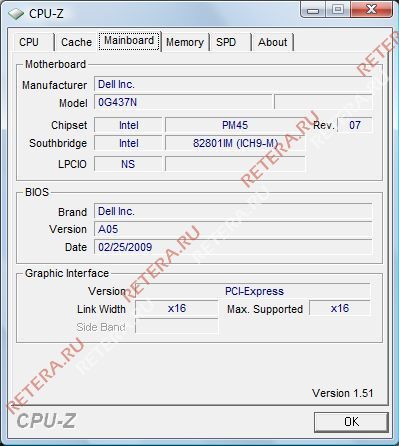Click the Graphic Interface Version PCI-Express field
The image size is (399, 446).
(253, 291)
